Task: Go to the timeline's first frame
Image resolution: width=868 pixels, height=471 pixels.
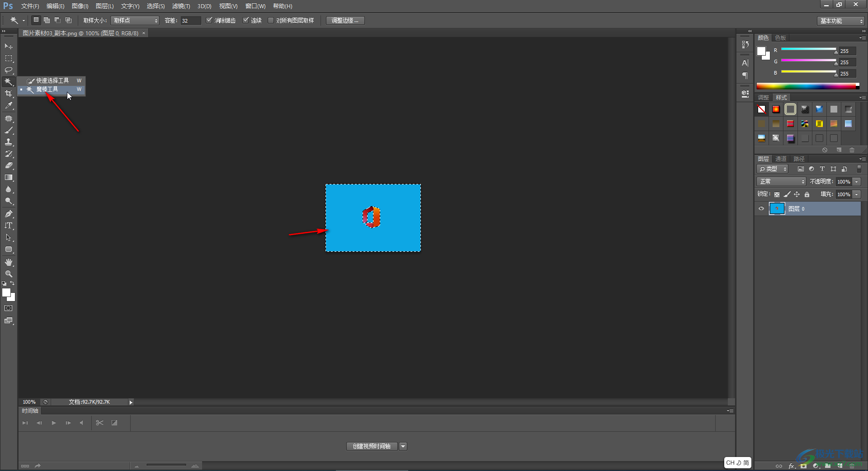Action: (25, 423)
